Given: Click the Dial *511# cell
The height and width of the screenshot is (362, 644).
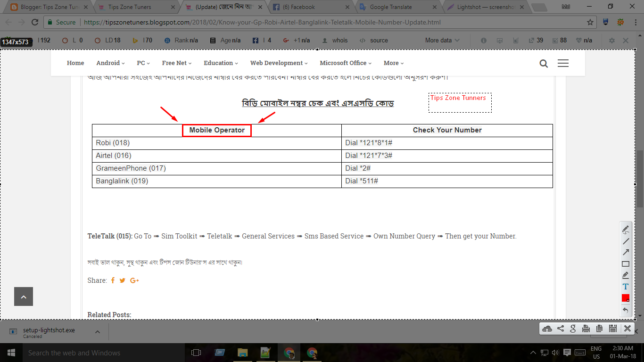Looking at the screenshot, I should tap(447, 181).
